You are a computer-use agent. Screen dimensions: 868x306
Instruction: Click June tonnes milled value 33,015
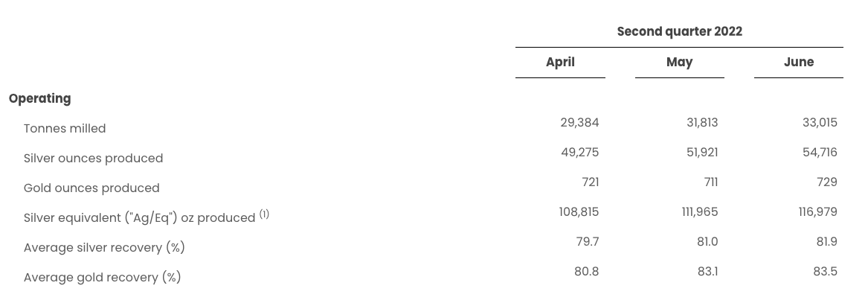(820, 123)
